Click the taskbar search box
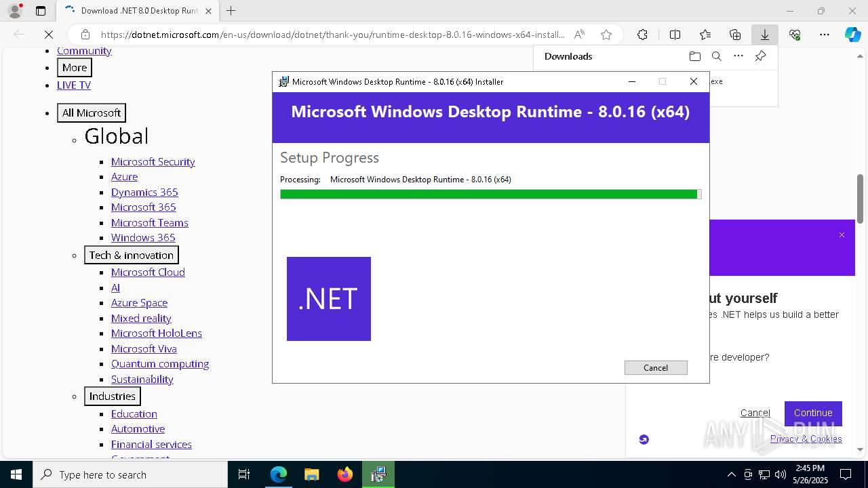This screenshot has height=488, width=868. pyautogui.click(x=130, y=474)
